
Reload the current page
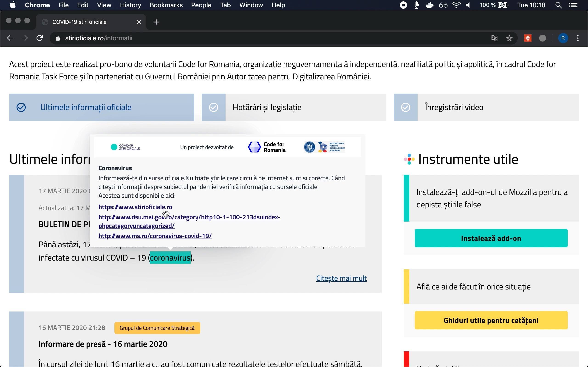[x=40, y=38]
